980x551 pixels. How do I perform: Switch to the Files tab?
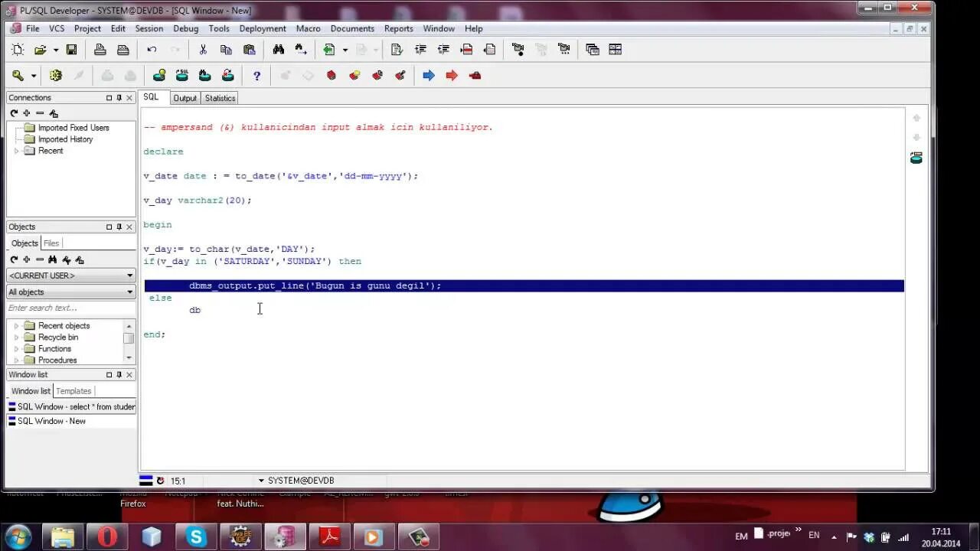[51, 243]
